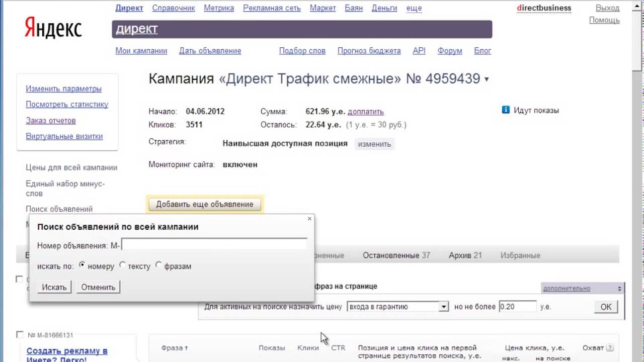
Task: Open the Справочник top menu item
Action: 174,8
